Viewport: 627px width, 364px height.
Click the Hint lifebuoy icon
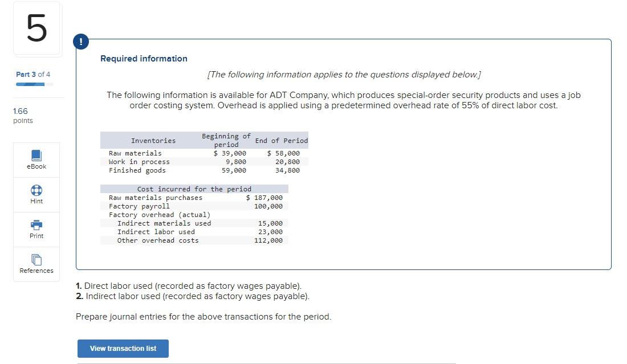click(x=36, y=190)
